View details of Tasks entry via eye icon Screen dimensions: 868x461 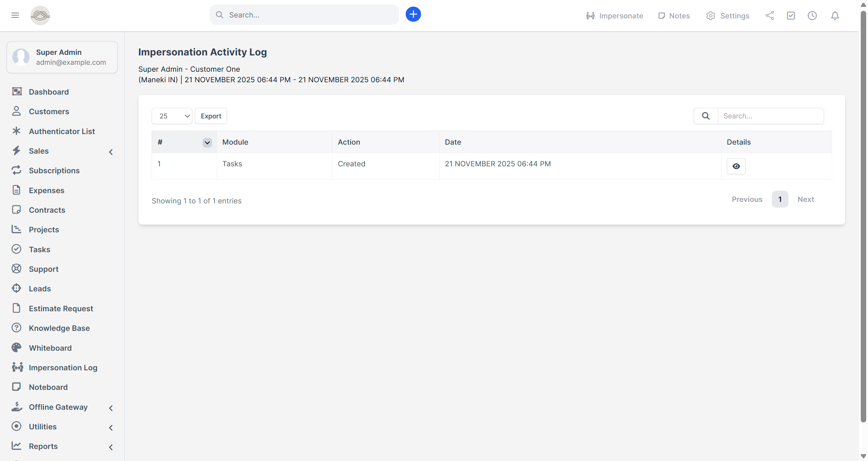pyautogui.click(x=736, y=166)
